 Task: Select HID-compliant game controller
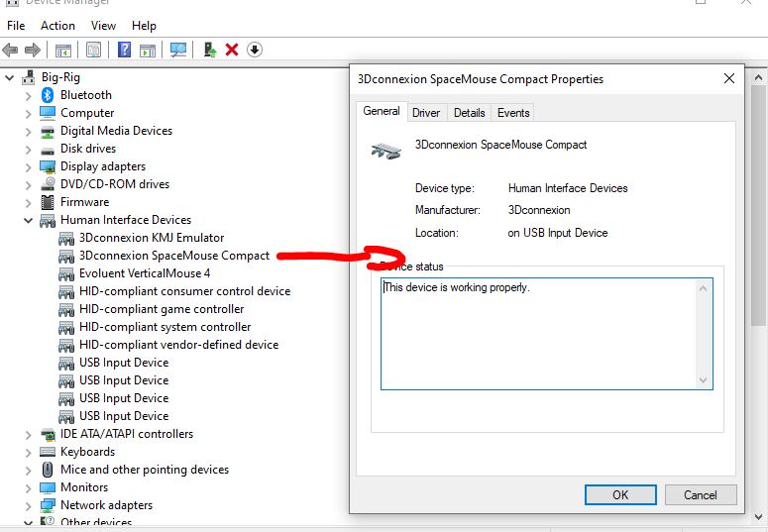[162, 309]
